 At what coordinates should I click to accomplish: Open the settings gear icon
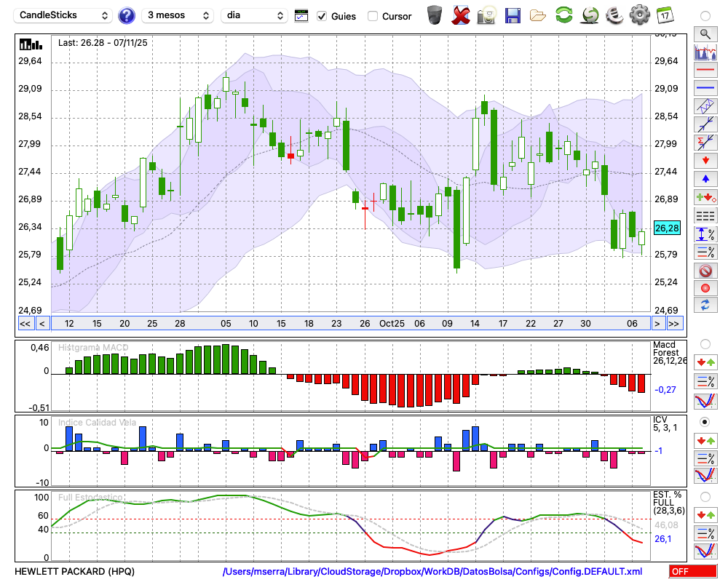click(x=639, y=15)
